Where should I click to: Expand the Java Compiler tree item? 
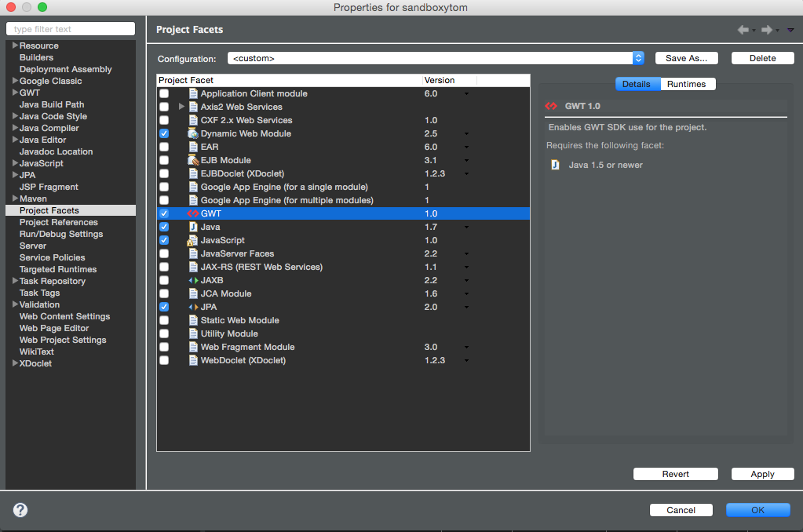15,128
